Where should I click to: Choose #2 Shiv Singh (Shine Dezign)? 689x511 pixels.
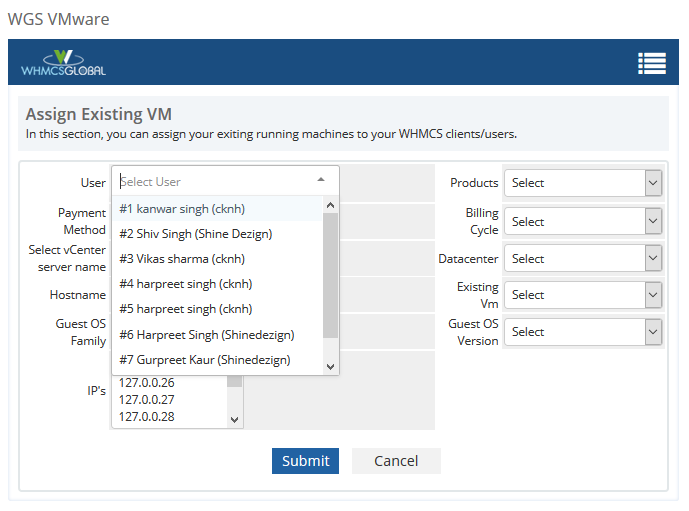pyautogui.click(x=195, y=234)
